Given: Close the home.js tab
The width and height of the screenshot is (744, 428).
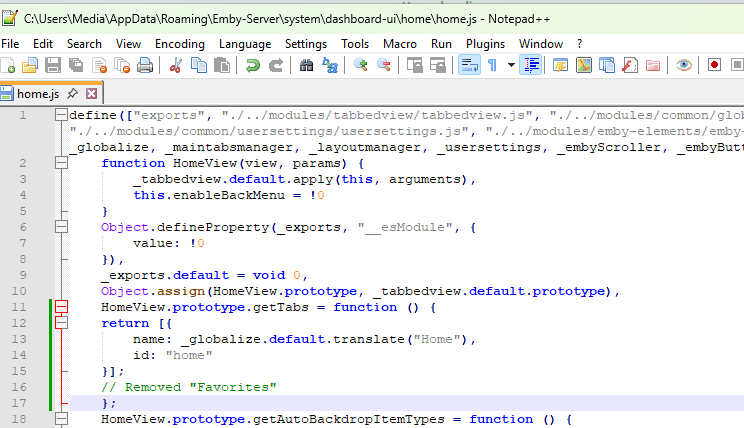Looking at the screenshot, I should (92, 93).
